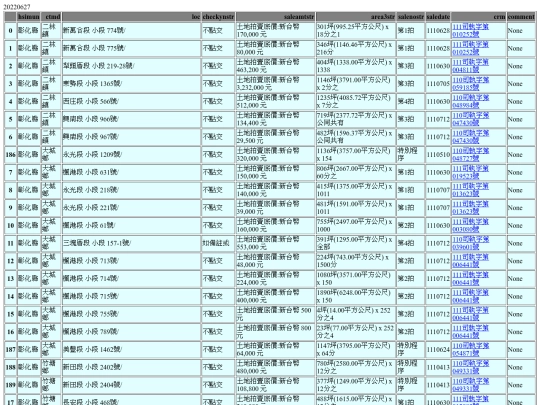Click the hsimun column header

(x=29, y=17)
